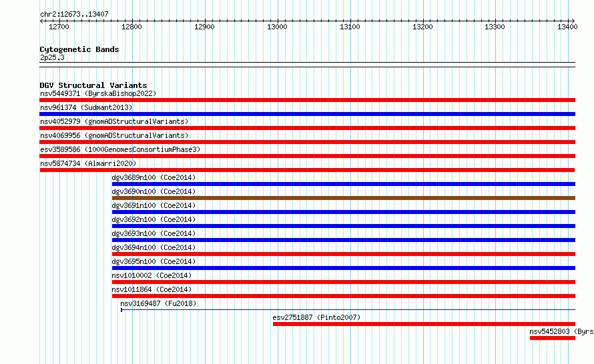The width and height of the screenshot is (594, 364).
Task: Click the nsv4052979 (gnomADStructuralVariants) label
Action: point(114,121)
